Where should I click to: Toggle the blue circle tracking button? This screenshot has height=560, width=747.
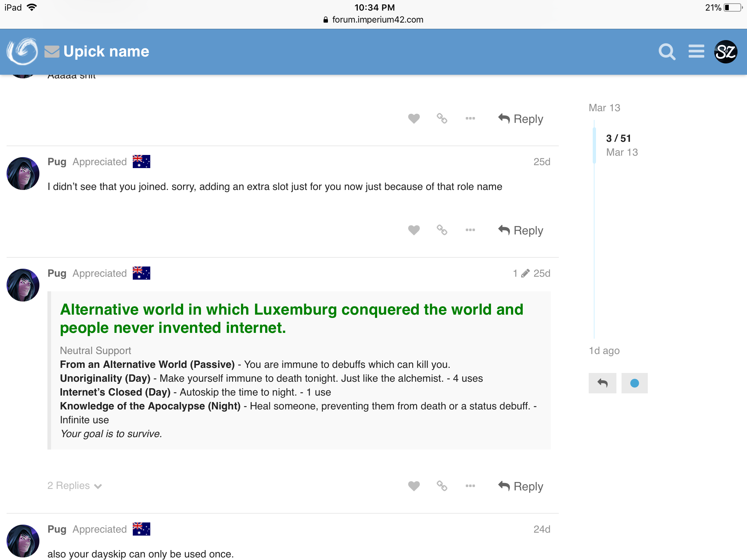[x=634, y=383]
